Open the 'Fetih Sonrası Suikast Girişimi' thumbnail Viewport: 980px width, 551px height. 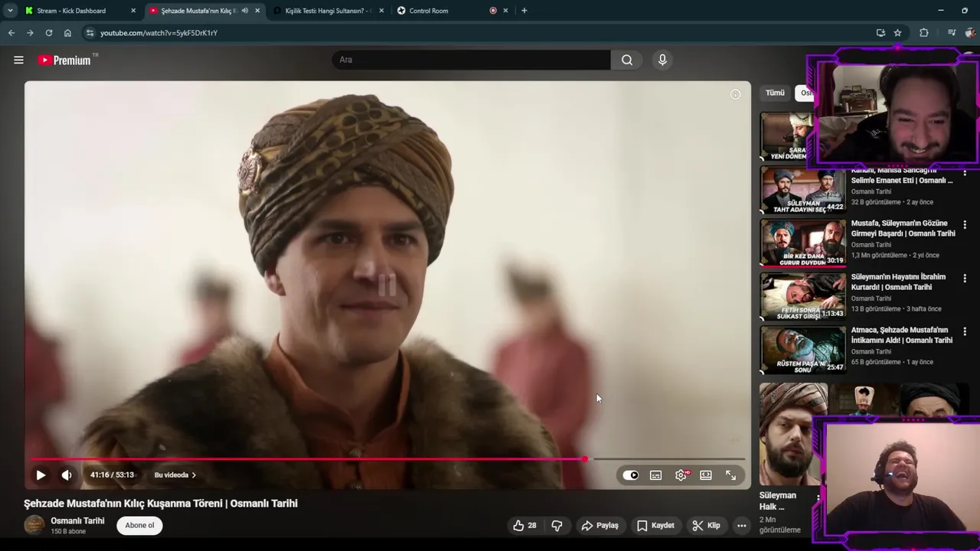tap(803, 297)
